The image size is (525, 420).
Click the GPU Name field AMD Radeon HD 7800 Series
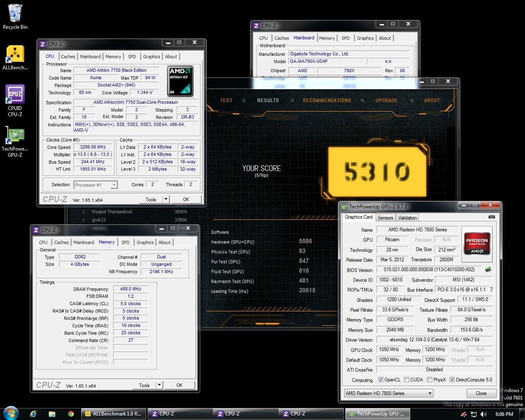click(418, 230)
